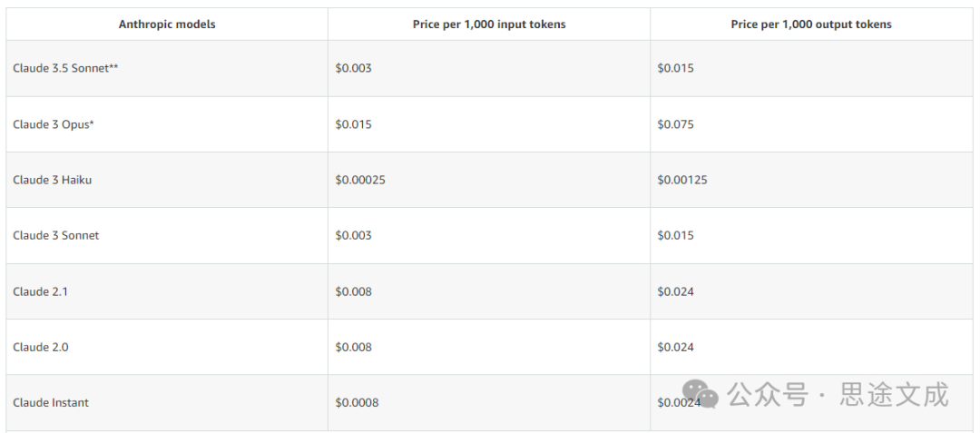Click the "Price per 1,000 input tokens" header
This screenshot has height=433, width=980.
(489, 25)
